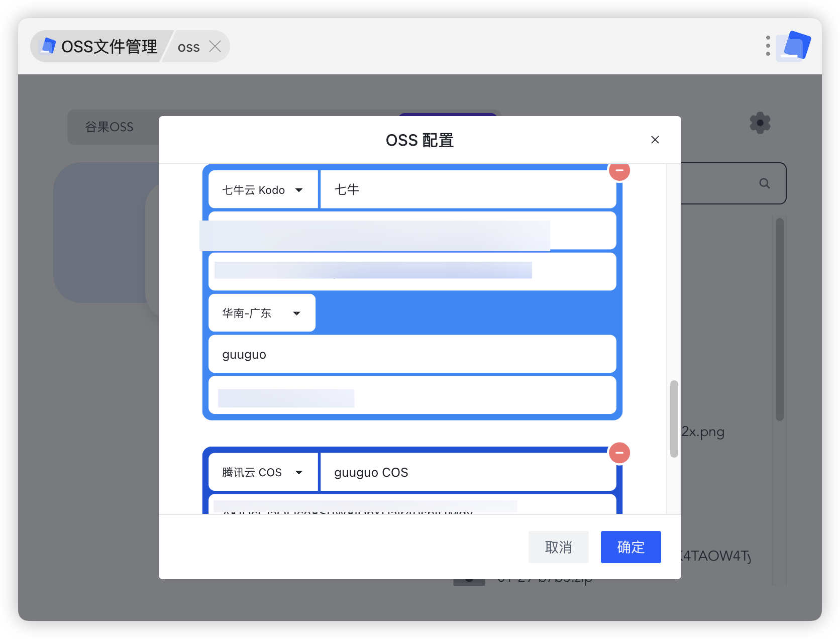Remove the 七牛云 Kodo configuration
The image size is (840, 639).
619,170
